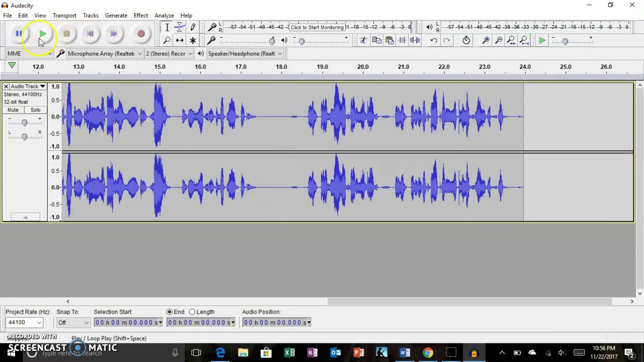The image size is (644, 362).
Task: Open the Analyze menu
Action: pyautogui.click(x=164, y=16)
